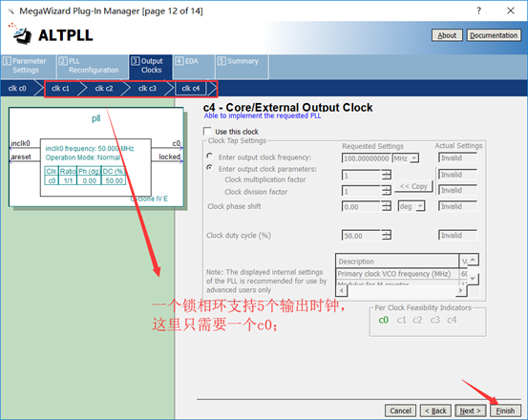Click the clock phase shift value field
This screenshot has height=420, width=528.
[x=361, y=206]
